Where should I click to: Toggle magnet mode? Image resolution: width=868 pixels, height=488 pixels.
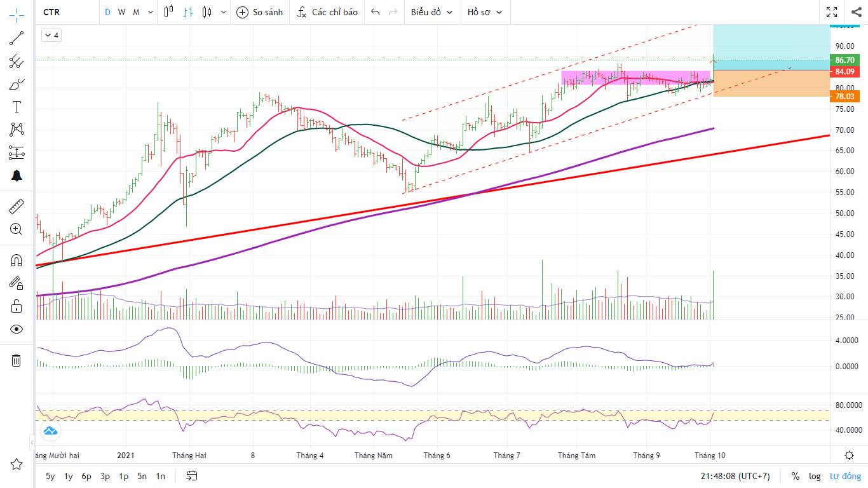pos(17,260)
